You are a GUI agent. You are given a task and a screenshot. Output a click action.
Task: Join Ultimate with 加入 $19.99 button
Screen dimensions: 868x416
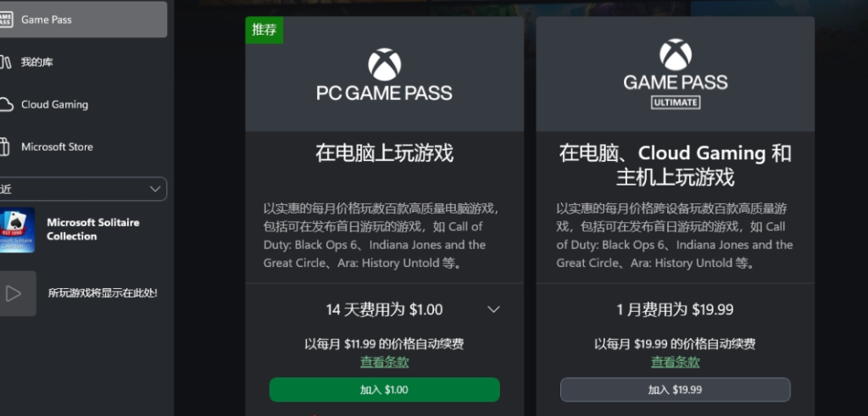tap(675, 390)
